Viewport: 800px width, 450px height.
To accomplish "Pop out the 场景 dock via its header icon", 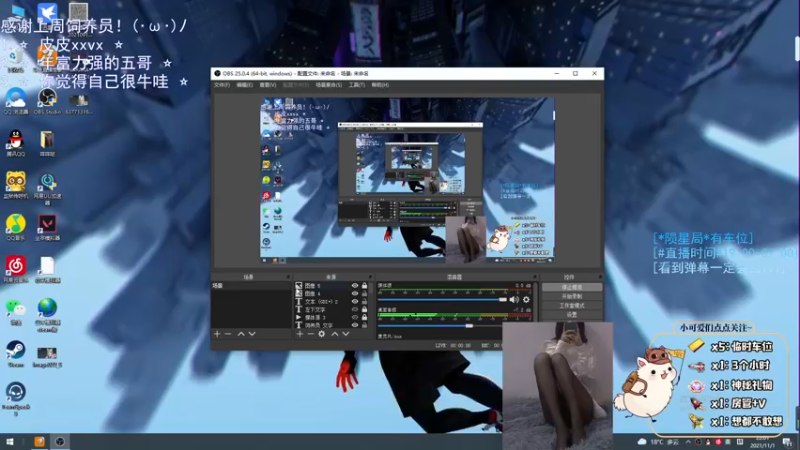I will (x=288, y=277).
